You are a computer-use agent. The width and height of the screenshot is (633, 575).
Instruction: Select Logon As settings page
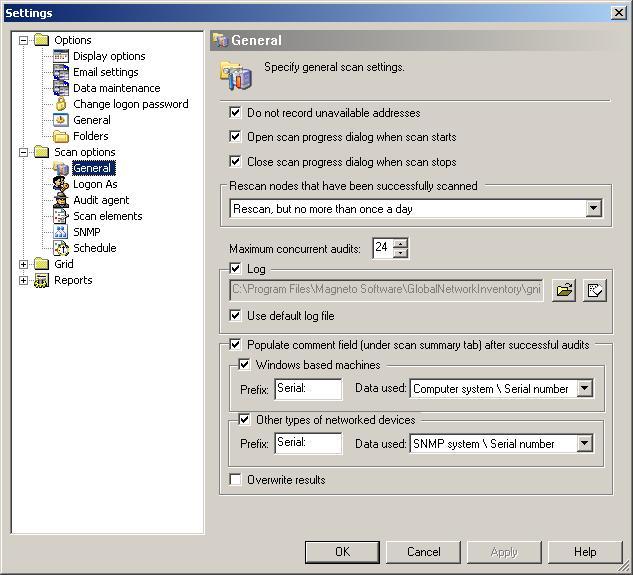click(95, 184)
